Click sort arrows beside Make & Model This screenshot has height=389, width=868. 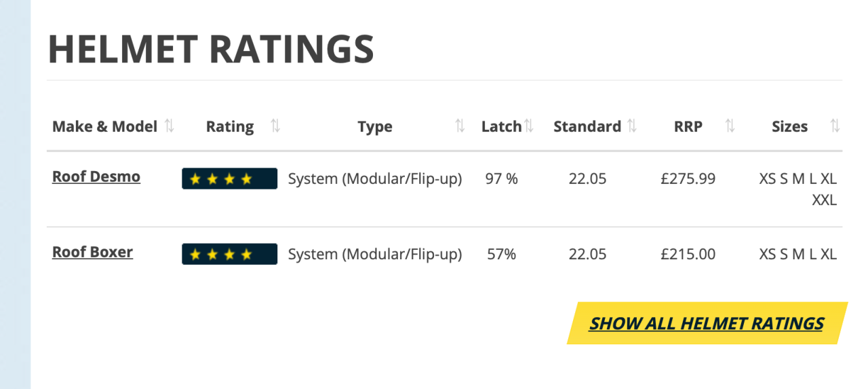pyautogui.click(x=170, y=126)
